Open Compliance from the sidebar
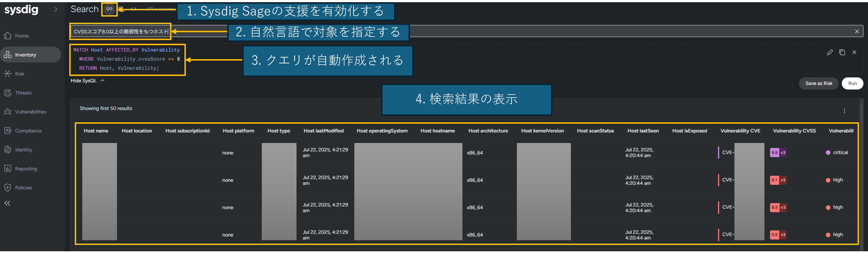Screen dimensions: 868x257 pos(28,131)
